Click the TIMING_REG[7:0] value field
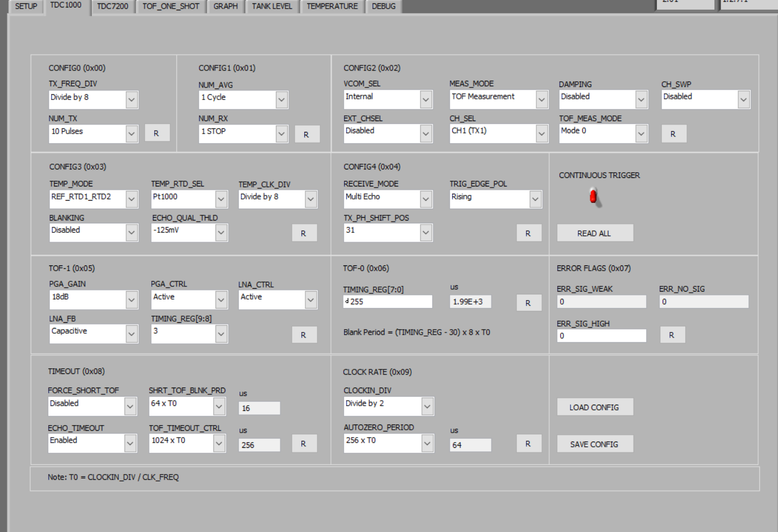Image resolution: width=778 pixels, height=532 pixels. point(388,302)
